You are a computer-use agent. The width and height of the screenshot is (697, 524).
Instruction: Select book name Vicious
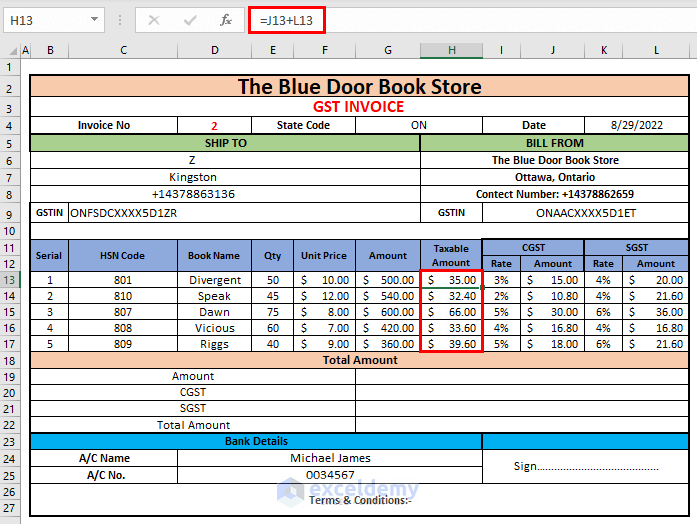click(214, 328)
